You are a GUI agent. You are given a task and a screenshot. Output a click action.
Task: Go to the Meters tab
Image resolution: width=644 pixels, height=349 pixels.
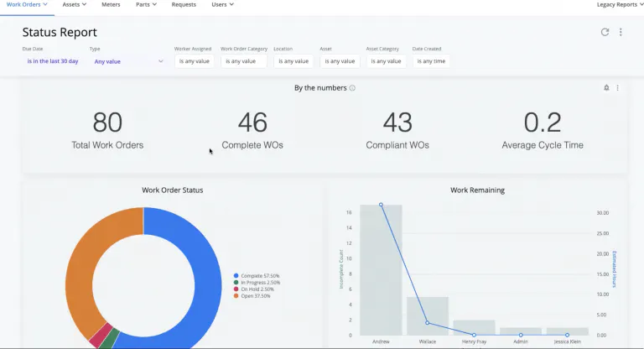coord(111,5)
